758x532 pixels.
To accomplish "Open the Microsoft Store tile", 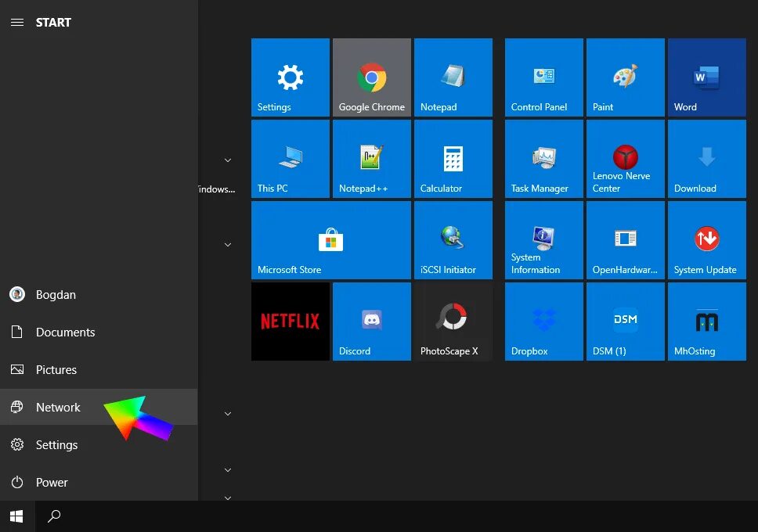I will (331, 240).
